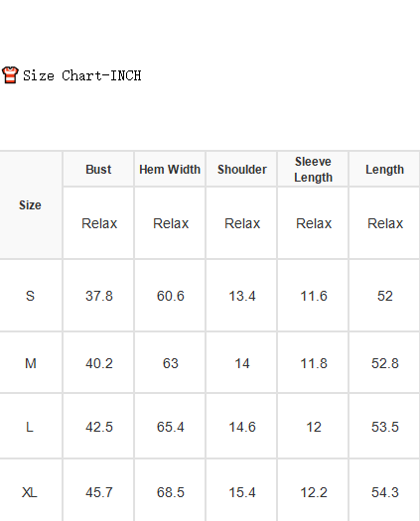Viewport: 420px width, 521px height.
Task: Click the Relax cell under Bust
Action: pyautogui.click(x=99, y=223)
